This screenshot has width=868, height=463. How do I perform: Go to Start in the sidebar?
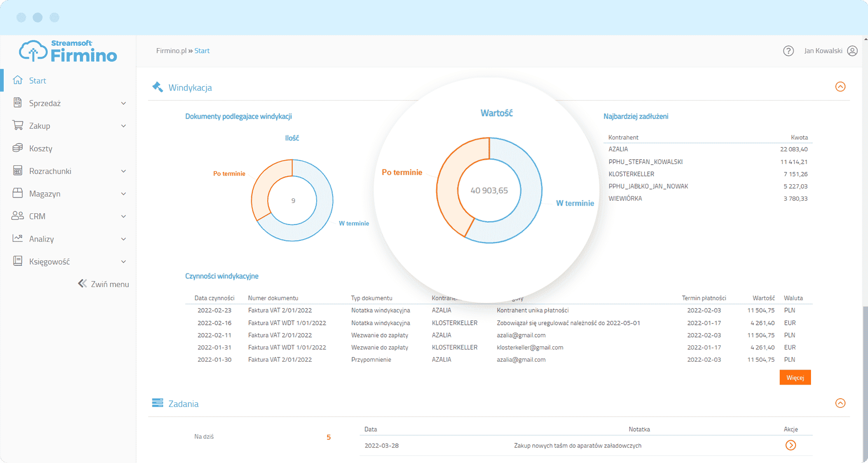point(37,80)
